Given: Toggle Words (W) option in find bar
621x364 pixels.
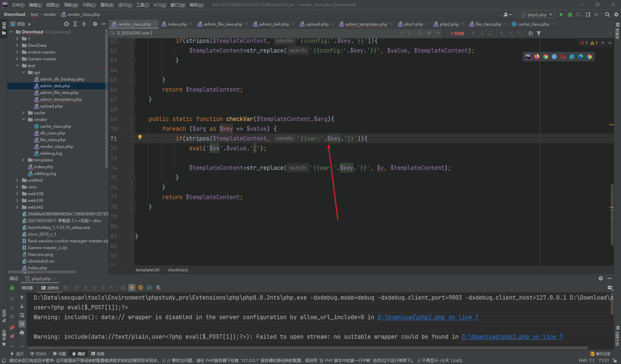Looking at the screenshot, I should [429, 33].
